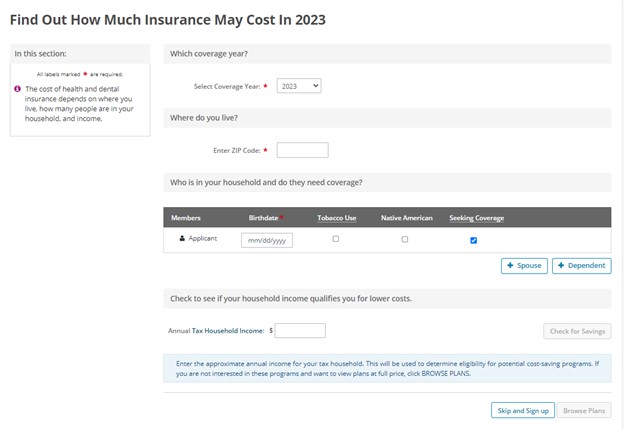Screen dimensions: 624x429
Task: Click the purple info icon in sidebar
Action: click(x=17, y=89)
